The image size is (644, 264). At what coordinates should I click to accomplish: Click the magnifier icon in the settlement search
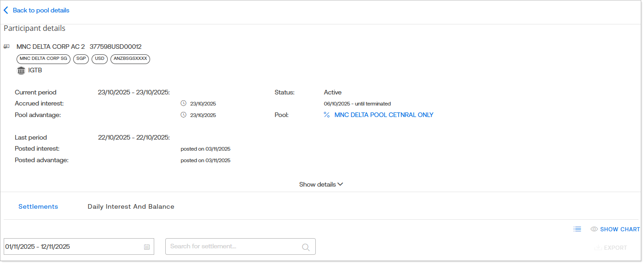point(306,247)
